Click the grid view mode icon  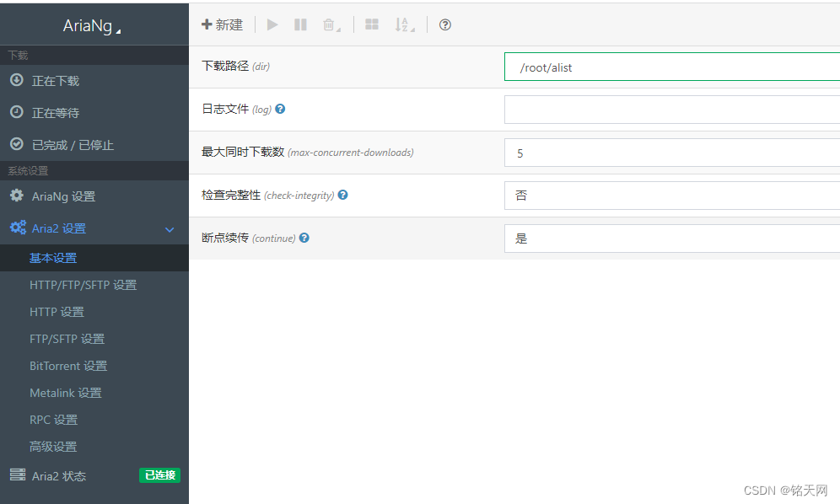click(372, 24)
